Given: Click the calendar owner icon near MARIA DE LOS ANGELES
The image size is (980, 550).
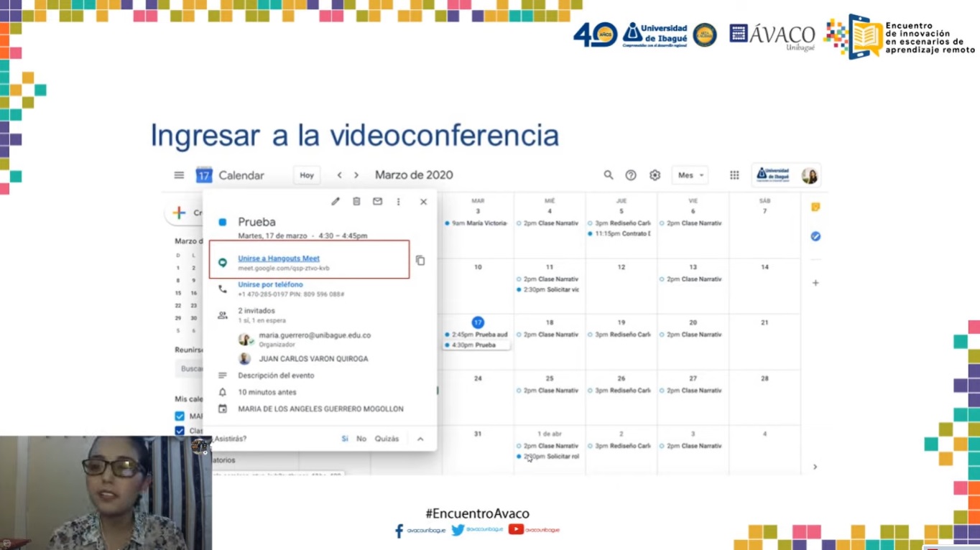Looking at the screenshot, I should [x=223, y=409].
